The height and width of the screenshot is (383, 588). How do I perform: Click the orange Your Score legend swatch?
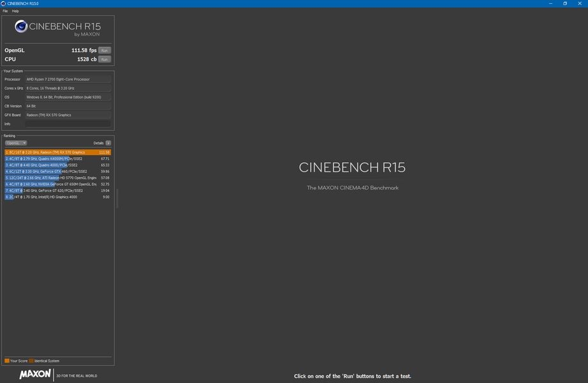pyautogui.click(x=7, y=361)
